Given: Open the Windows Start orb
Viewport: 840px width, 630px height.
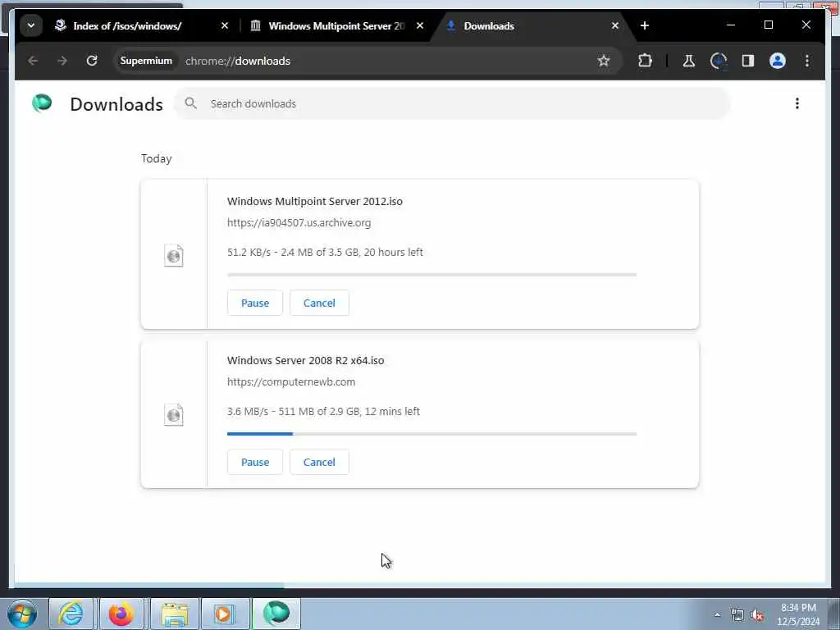Looking at the screenshot, I should click(x=22, y=614).
